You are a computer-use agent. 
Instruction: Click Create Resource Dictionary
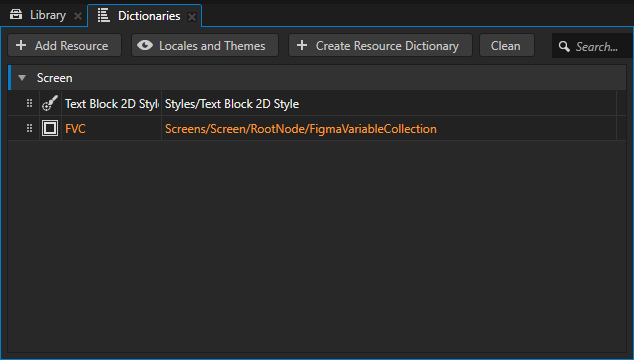[380, 45]
